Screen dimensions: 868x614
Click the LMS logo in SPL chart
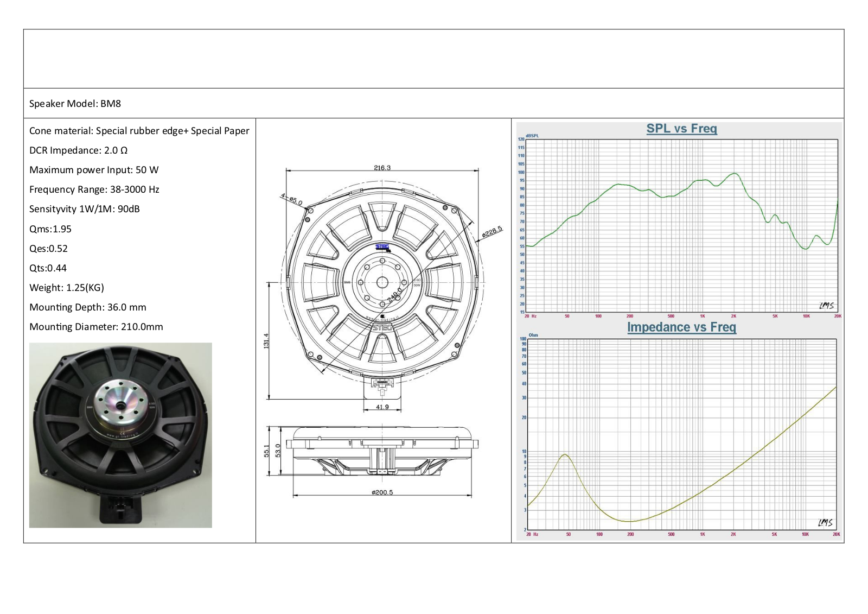coord(826,306)
